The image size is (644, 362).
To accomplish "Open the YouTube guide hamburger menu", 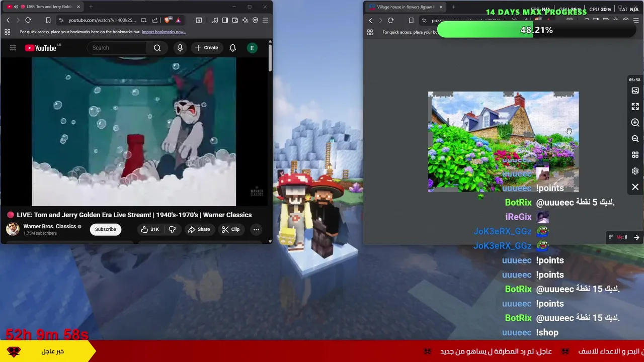I will coord(13,48).
